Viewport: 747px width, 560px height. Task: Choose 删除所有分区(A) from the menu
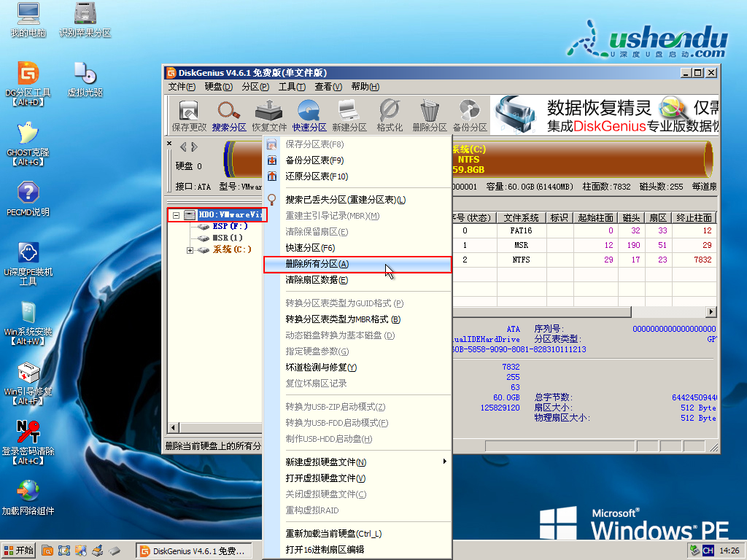[357, 264]
